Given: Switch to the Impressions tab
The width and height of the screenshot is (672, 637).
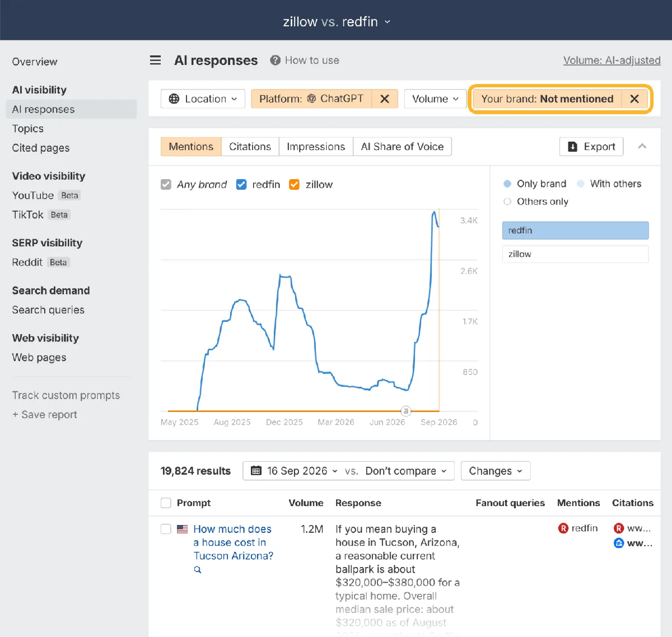Looking at the screenshot, I should coord(316,147).
